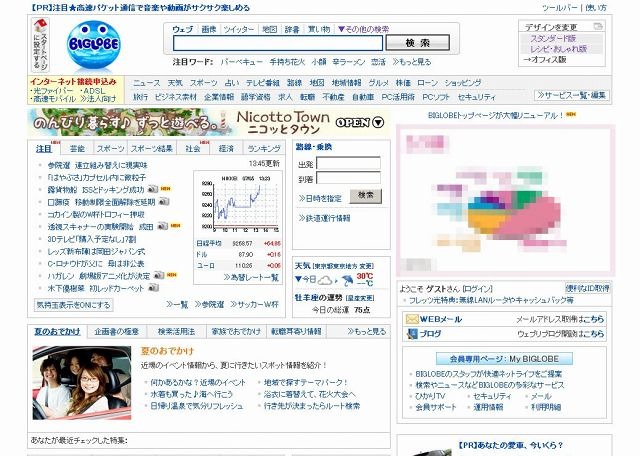Click the umbrella weather forecast icon
Image resolution: width=640 pixels, height=456 pixels.
[x=348, y=280]
